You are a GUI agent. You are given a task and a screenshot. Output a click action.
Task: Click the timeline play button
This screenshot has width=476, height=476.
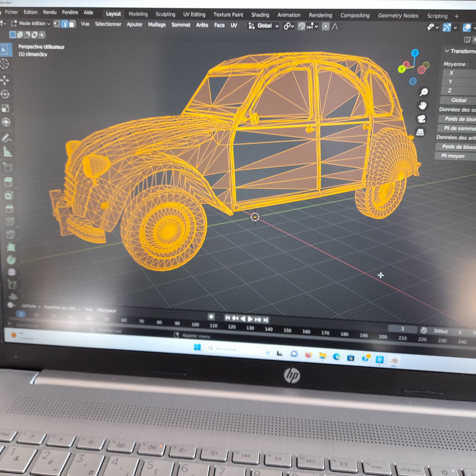[250, 319]
